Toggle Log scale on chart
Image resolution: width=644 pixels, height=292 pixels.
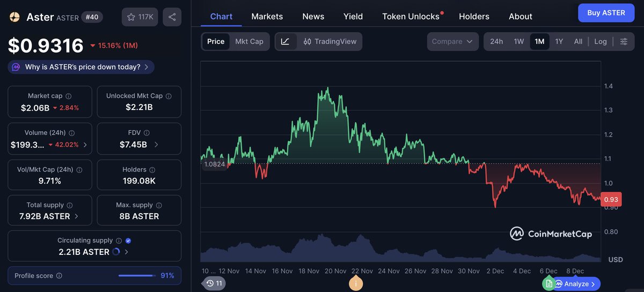click(601, 41)
